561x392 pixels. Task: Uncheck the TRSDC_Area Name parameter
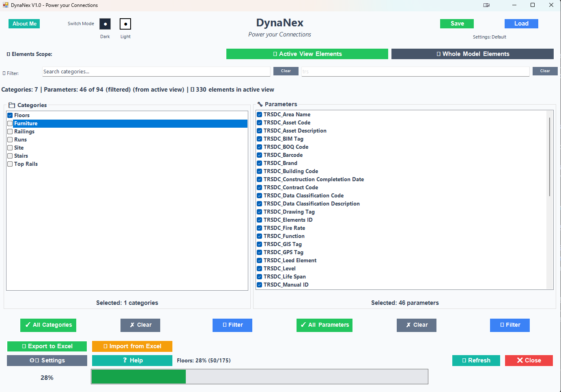click(259, 114)
